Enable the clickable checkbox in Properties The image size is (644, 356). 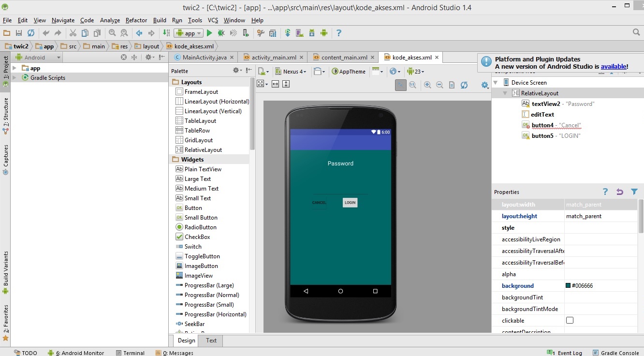pyautogui.click(x=570, y=320)
